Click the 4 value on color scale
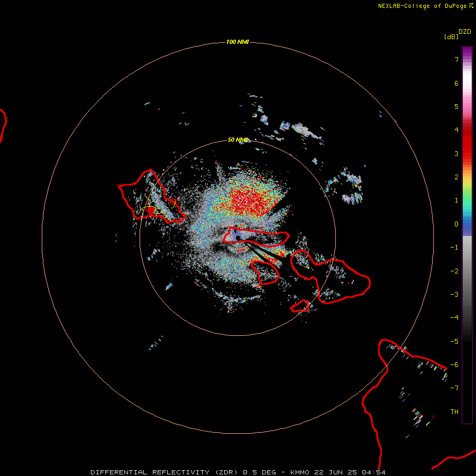The width and height of the screenshot is (476, 476). tap(456, 130)
